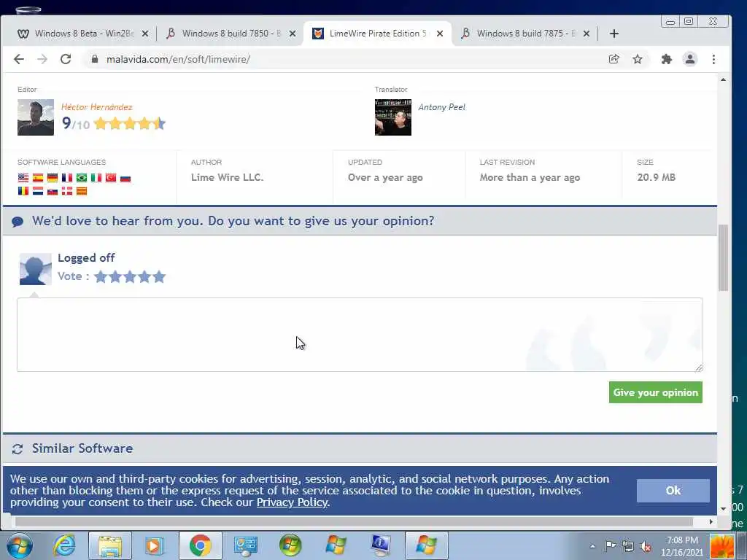Click Héctor Hernández editor photo
The height and width of the screenshot is (560, 747).
tap(36, 117)
